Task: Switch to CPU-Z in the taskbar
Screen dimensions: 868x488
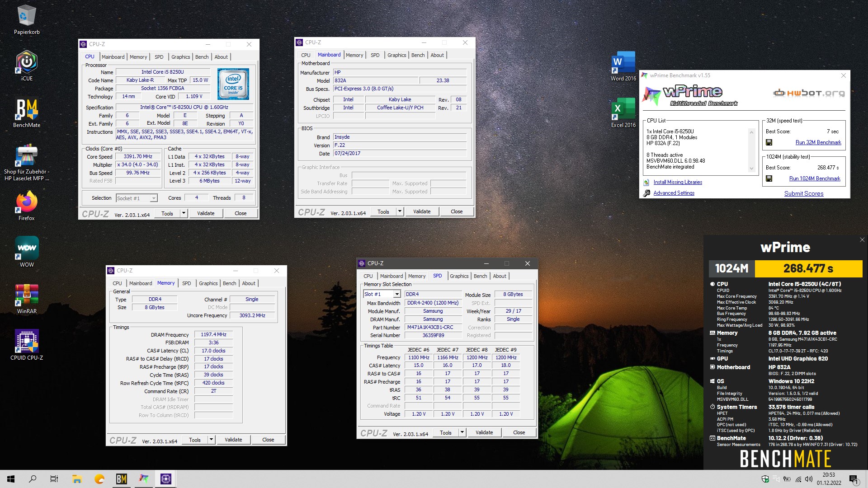Action: (x=166, y=479)
